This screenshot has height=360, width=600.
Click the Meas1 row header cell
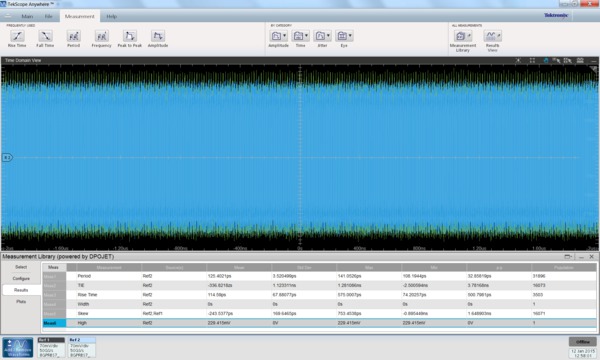pyautogui.click(x=54, y=276)
